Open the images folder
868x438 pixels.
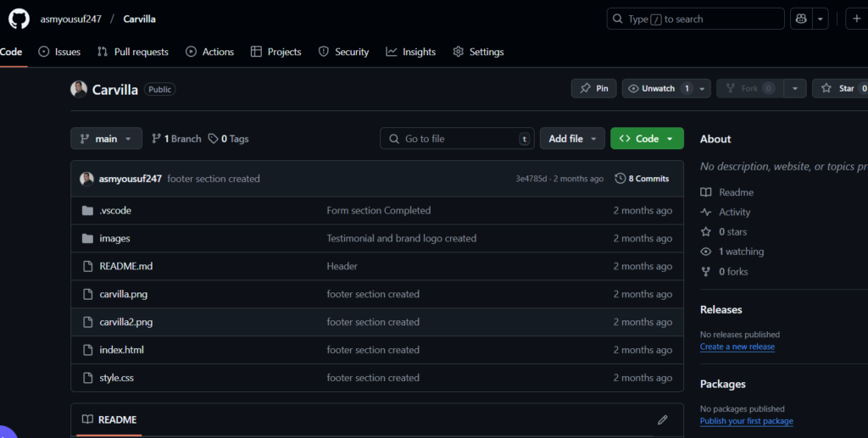click(x=114, y=238)
